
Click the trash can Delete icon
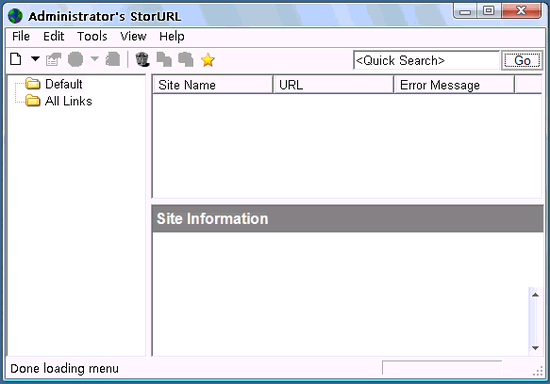pos(142,59)
